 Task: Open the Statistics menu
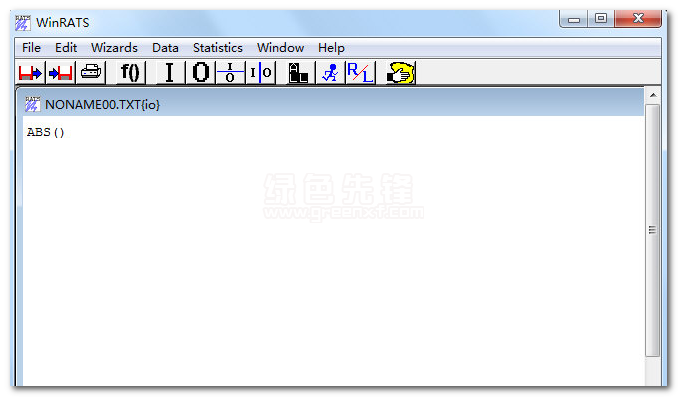[217, 48]
